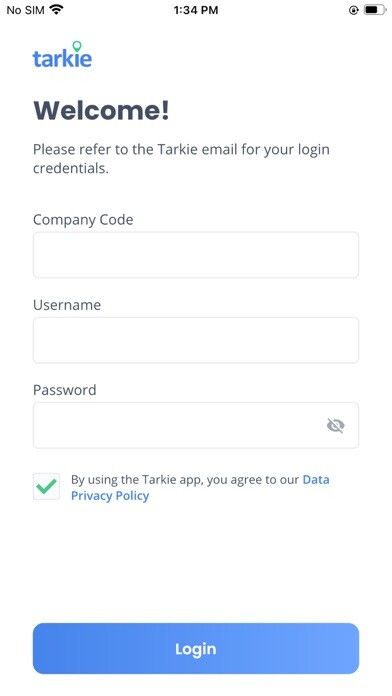The height and width of the screenshot is (696, 392).
Task: Click the green location pin above tarkie
Action: [x=77, y=46]
